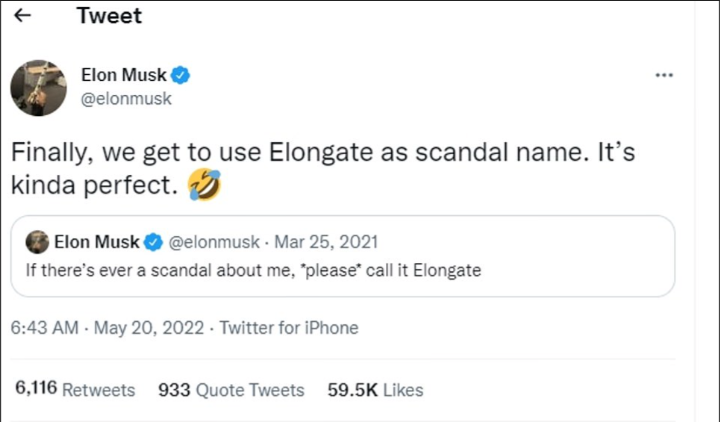The image size is (720, 422).
Task: Click the Twitter for iPhone source link
Action: [289, 328]
